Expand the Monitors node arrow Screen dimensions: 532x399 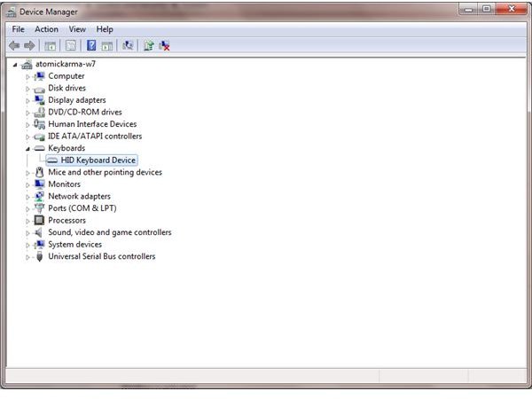27,185
